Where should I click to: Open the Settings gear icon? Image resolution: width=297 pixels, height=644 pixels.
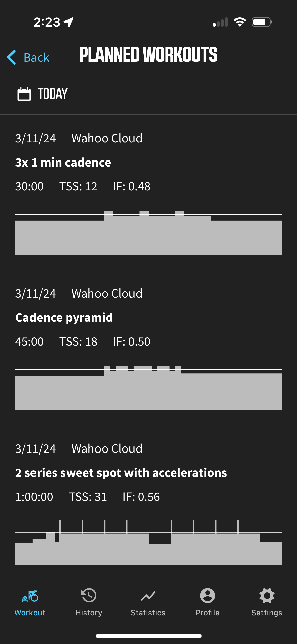(267, 595)
